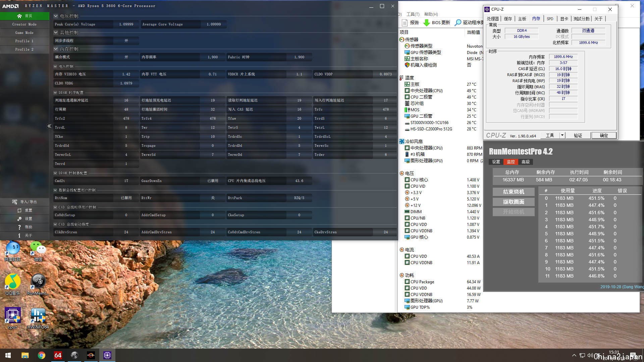Click the driver update magnifier icon
The width and height of the screenshot is (644, 362).
(x=458, y=22)
